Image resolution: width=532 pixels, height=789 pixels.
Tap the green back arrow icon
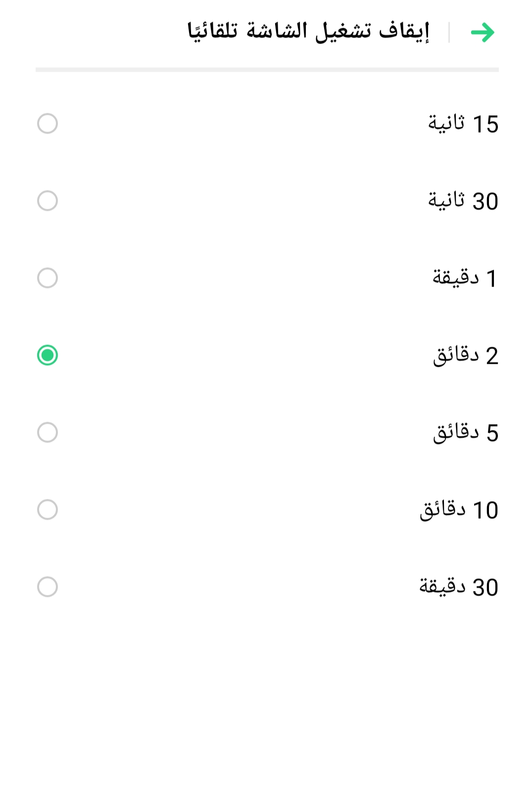coord(483,33)
